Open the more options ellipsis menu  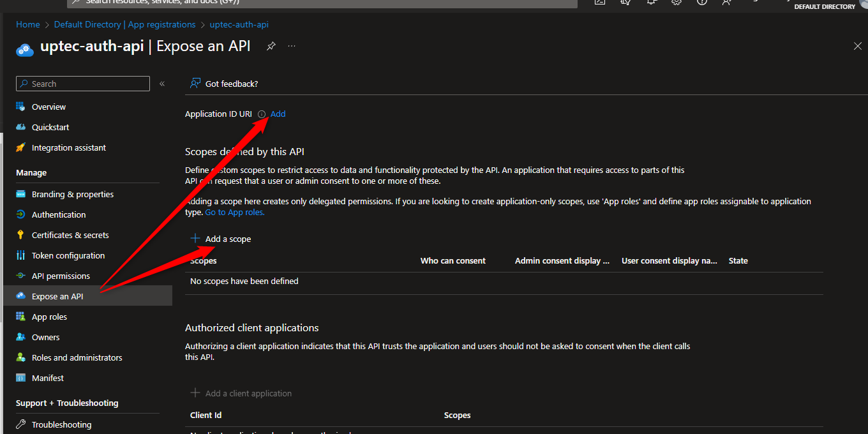click(x=292, y=46)
